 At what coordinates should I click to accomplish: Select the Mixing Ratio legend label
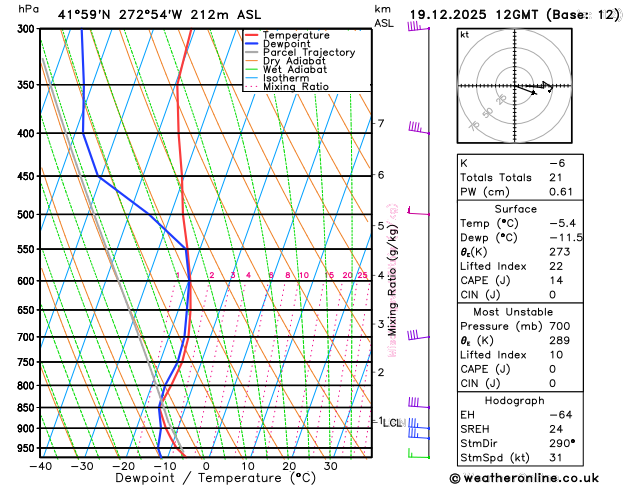296,87
